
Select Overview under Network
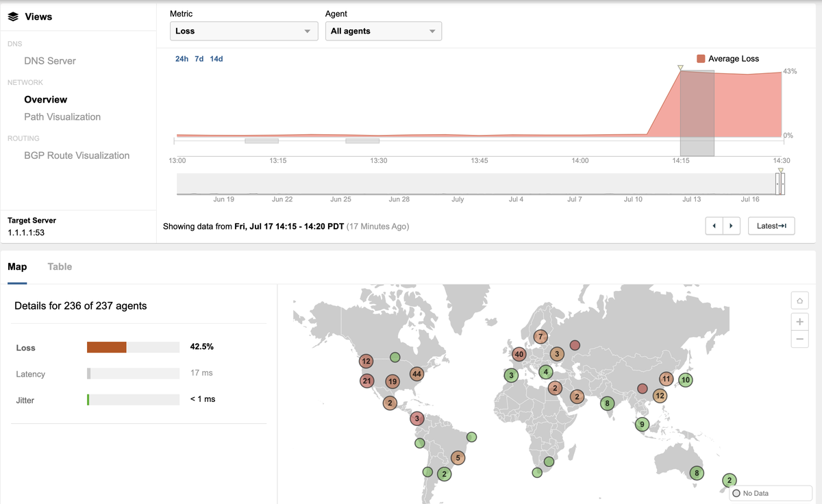click(46, 99)
